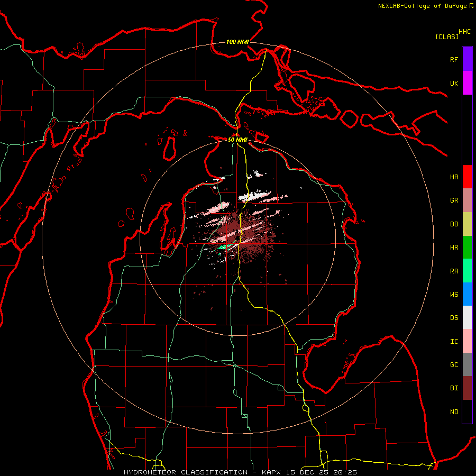Select the HA legend label
Image resolution: width=476 pixels, height=476 pixels.
click(x=454, y=177)
